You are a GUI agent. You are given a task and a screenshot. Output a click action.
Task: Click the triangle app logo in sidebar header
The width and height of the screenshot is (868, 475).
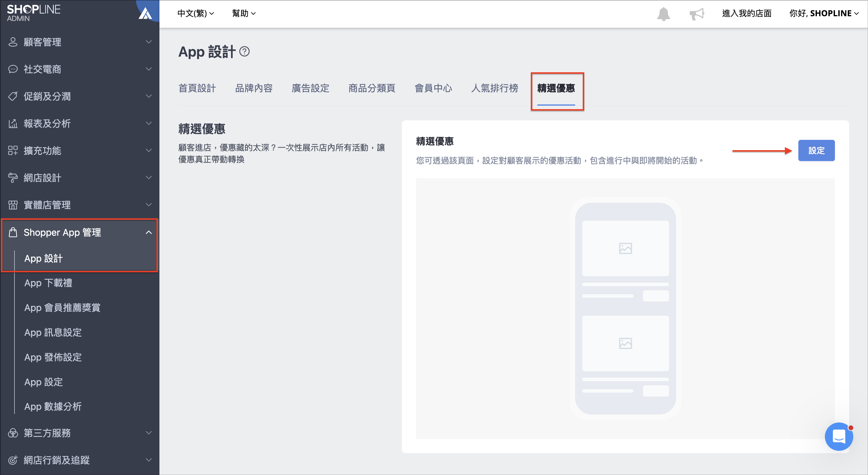pos(145,14)
